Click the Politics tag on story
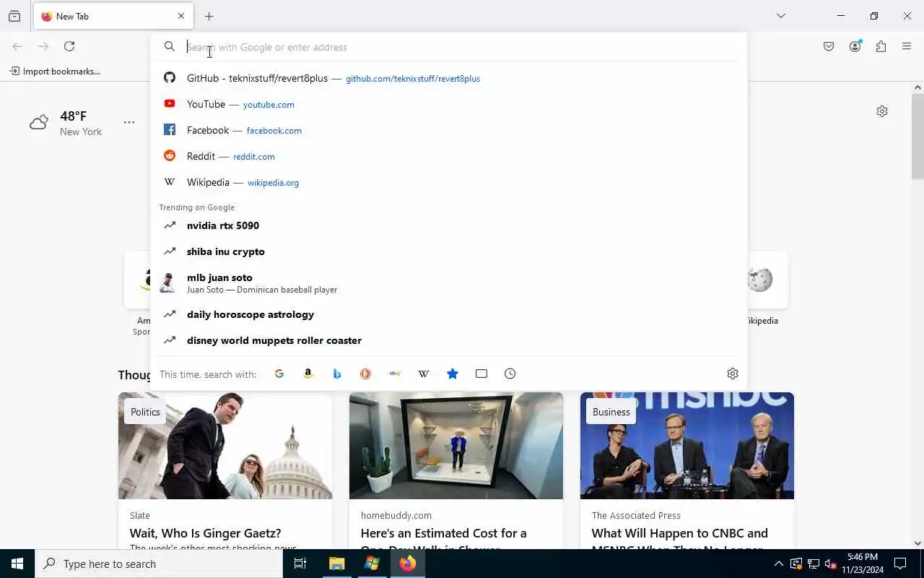The height and width of the screenshot is (578, 924). click(145, 412)
